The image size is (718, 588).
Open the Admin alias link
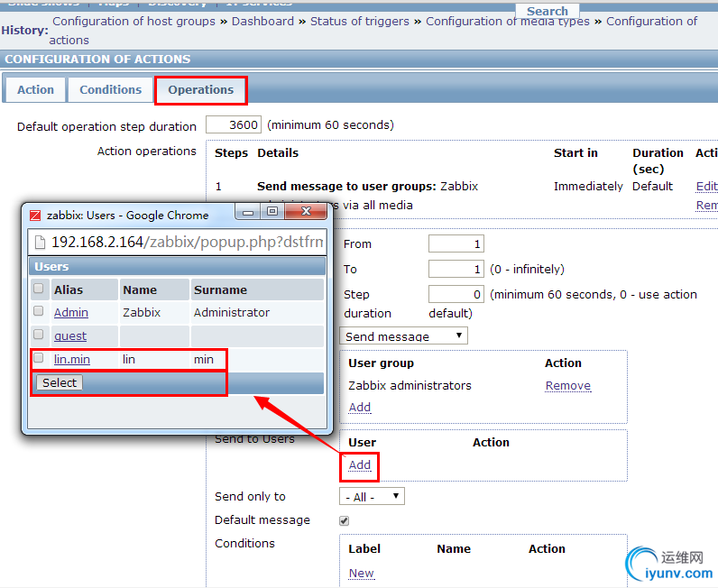click(71, 312)
